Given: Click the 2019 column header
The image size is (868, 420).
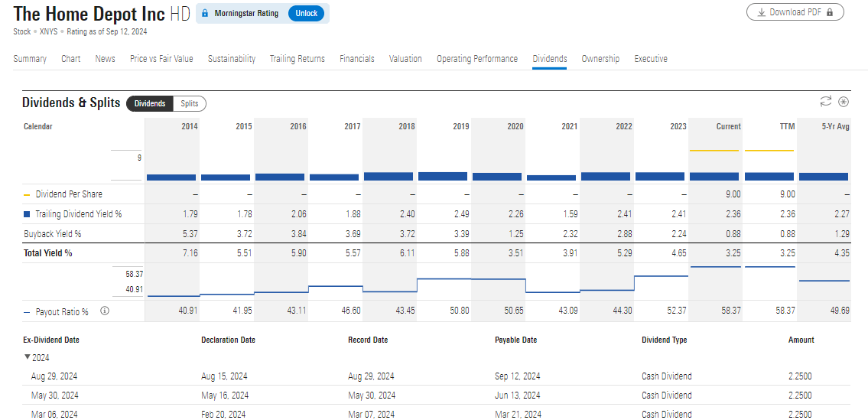Looking at the screenshot, I should (x=460, y=126).
